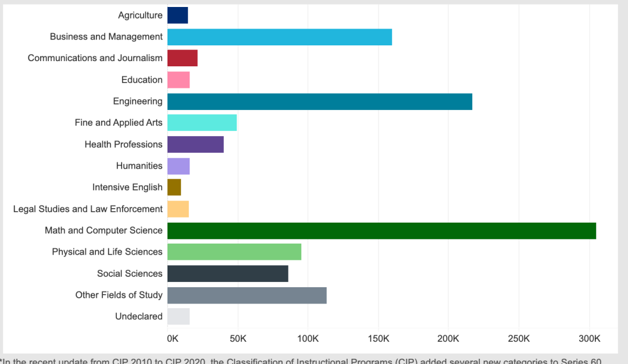Screen dimensions: 628x364
Task: Click the red Communications and Journalism bar
Action: (182, 58)
